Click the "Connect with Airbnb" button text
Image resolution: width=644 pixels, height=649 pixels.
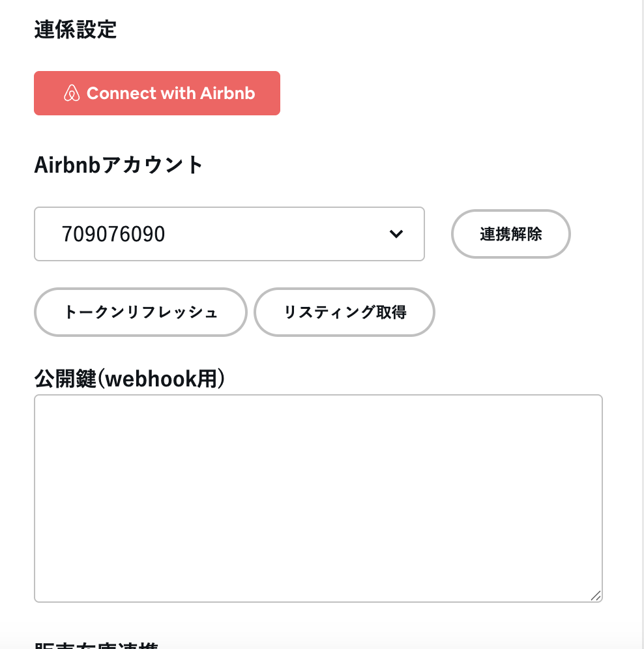[x=171, y=93]
